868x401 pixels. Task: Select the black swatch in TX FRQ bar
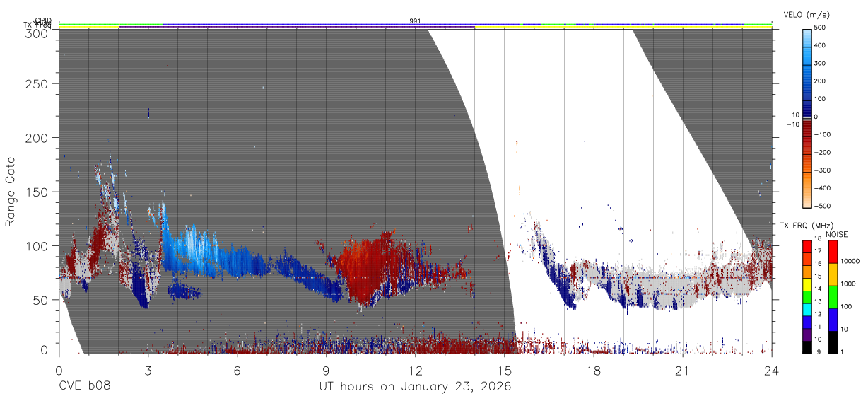[x=807, y=346]
